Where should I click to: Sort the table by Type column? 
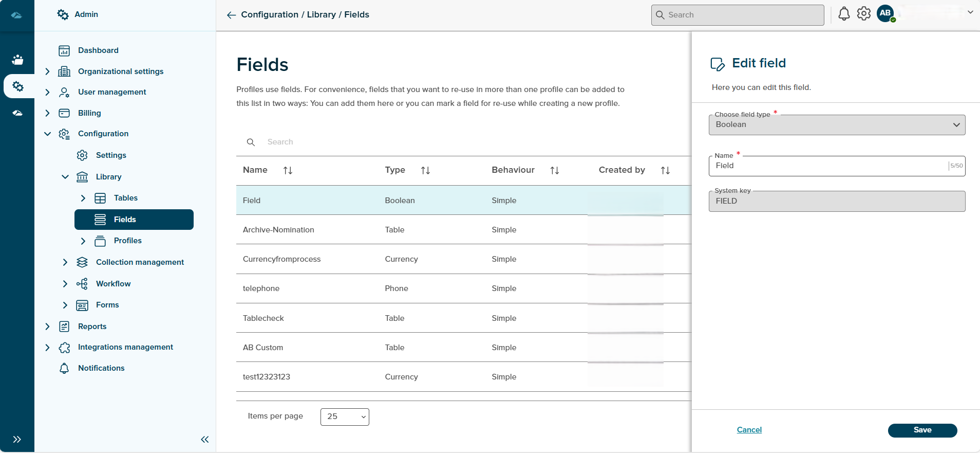pos(425,170)
